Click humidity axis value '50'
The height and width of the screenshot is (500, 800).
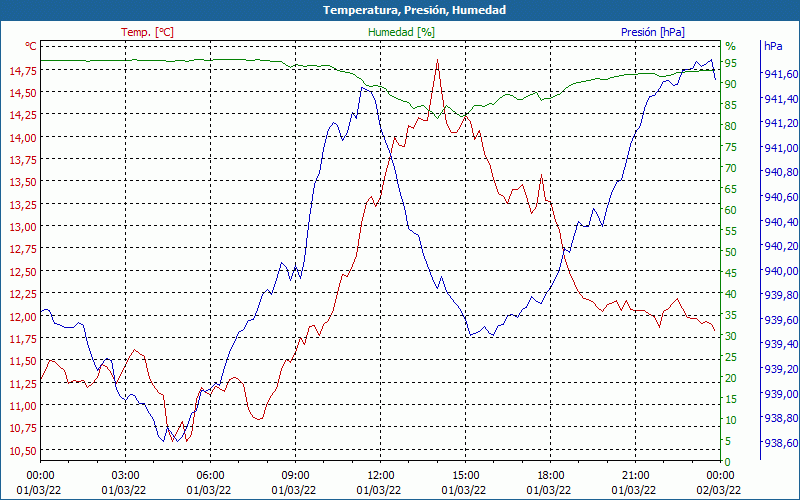(731, 252)
